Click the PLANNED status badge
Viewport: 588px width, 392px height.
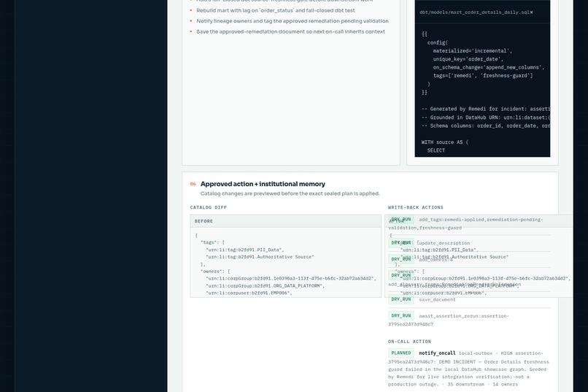tap(401, 353)
